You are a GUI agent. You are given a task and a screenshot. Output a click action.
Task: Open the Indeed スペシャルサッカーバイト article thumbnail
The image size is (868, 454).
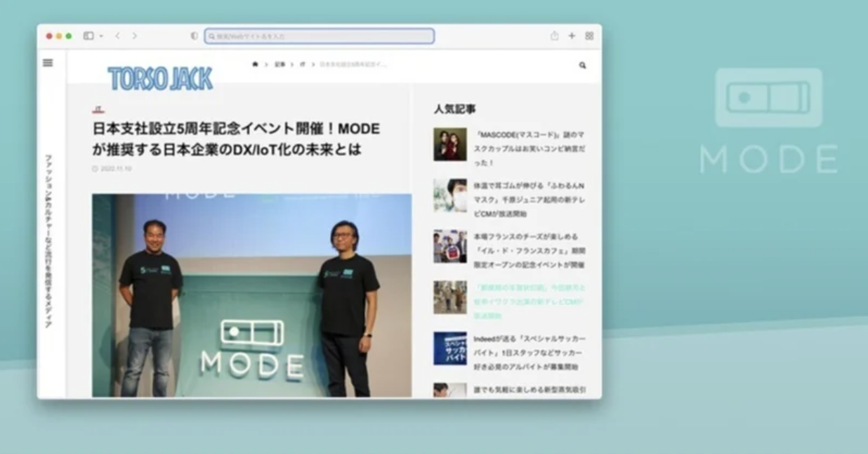[x=449, y=348]
